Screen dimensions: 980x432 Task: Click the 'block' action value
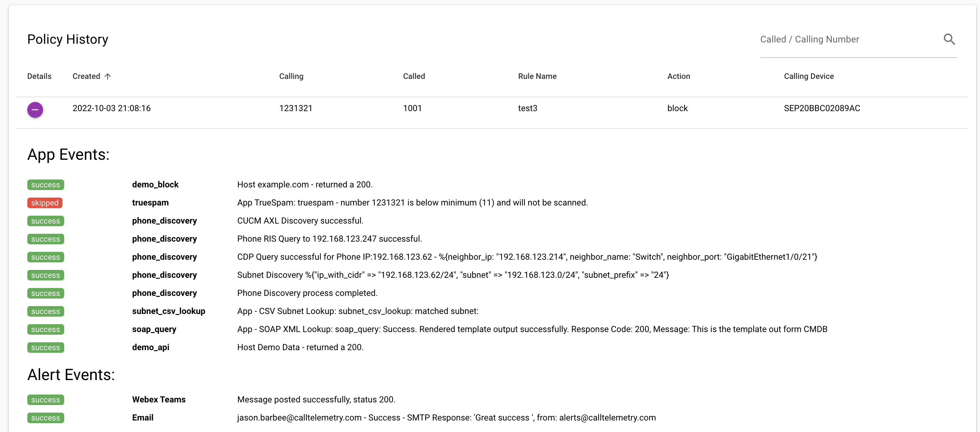[677, 108]
